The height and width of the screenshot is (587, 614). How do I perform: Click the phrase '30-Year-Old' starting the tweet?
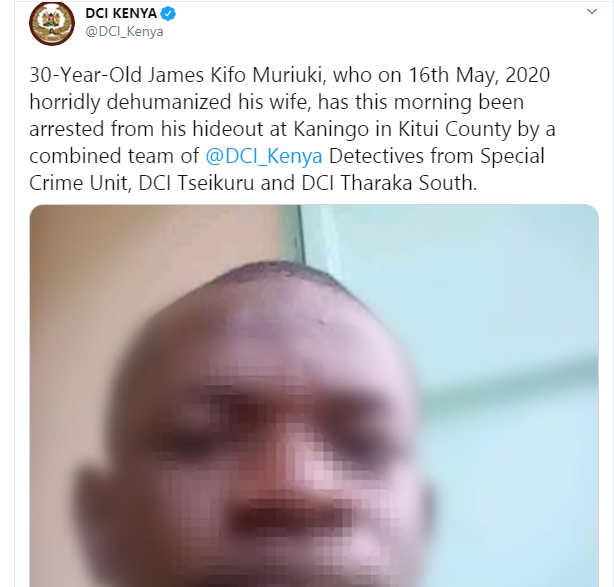[x=85, y=75]
